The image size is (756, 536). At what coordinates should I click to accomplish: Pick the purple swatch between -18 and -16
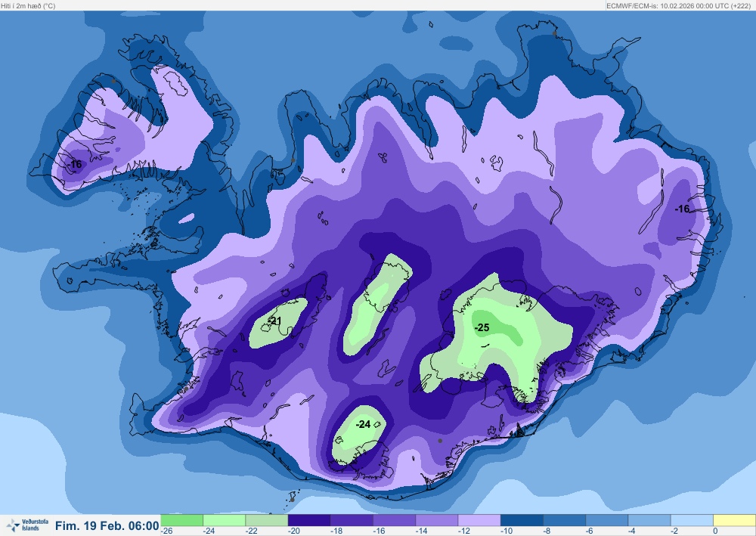[352, 520]
